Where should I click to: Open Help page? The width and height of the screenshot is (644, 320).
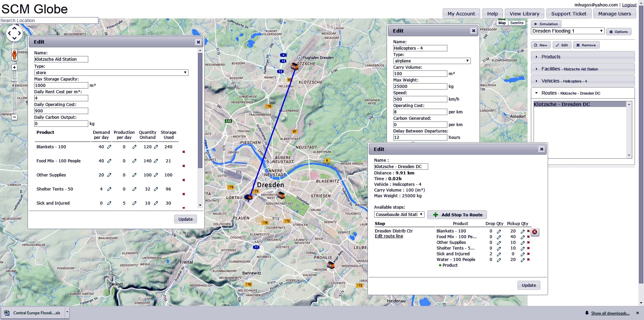(x=492, y=14)
